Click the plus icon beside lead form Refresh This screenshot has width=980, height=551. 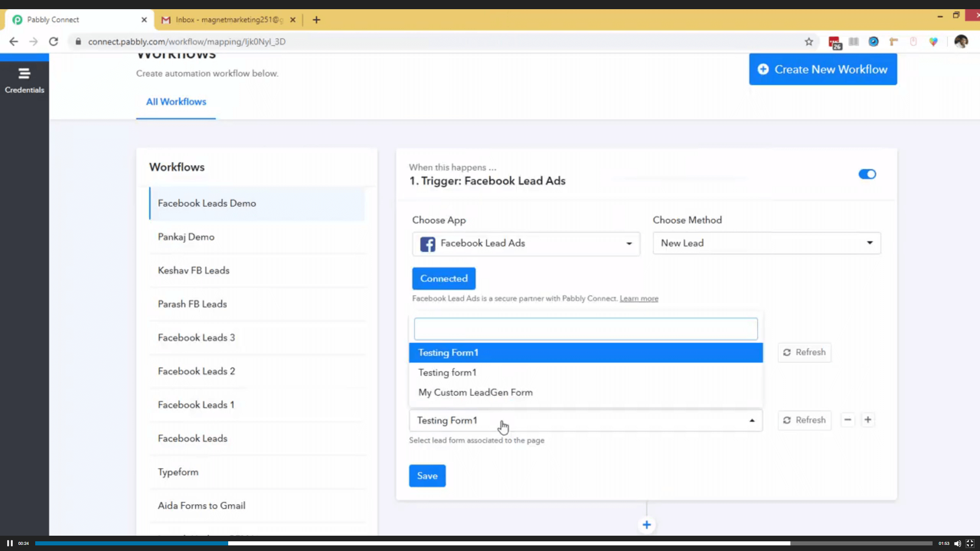pyautogui.click(x=868, y=420)
